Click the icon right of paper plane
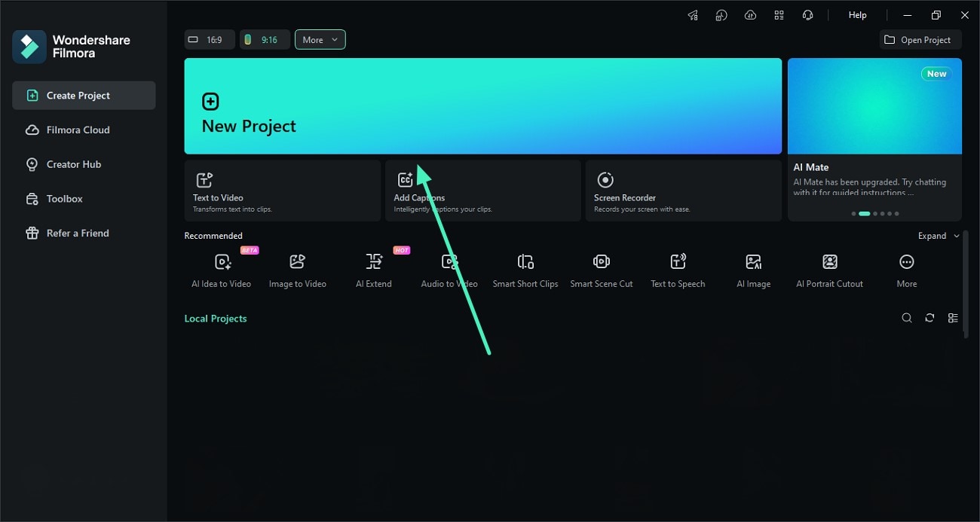Image resolution: width=980 pixels, height=522 pixels. pos(721,15)
